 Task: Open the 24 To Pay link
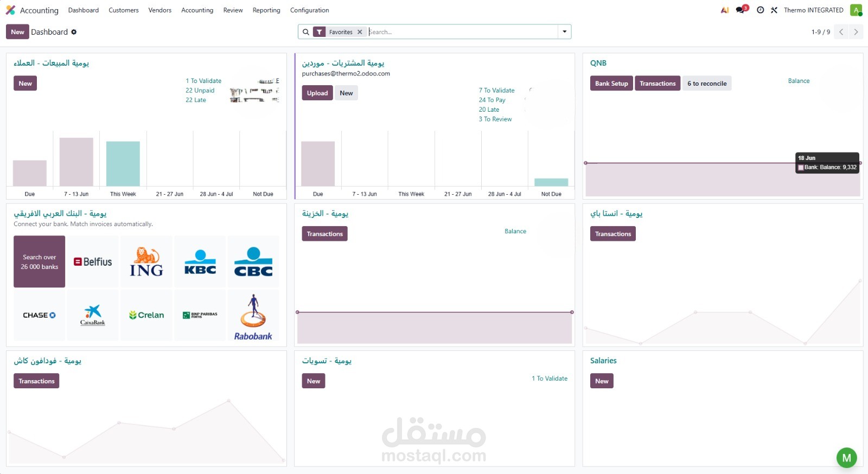pyautogui.click(x=492, y=100)
